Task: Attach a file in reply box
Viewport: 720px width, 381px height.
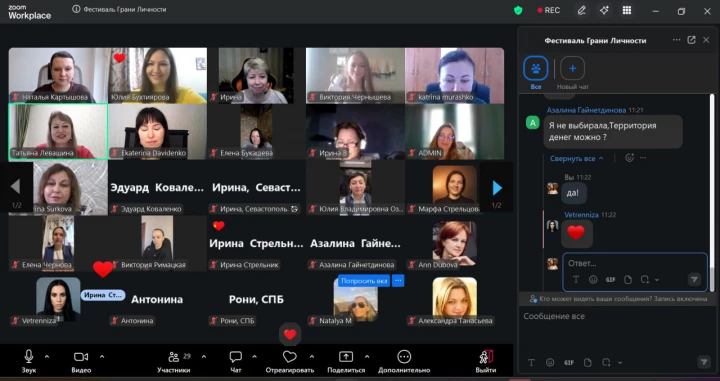Action: [x=628, y=280]
